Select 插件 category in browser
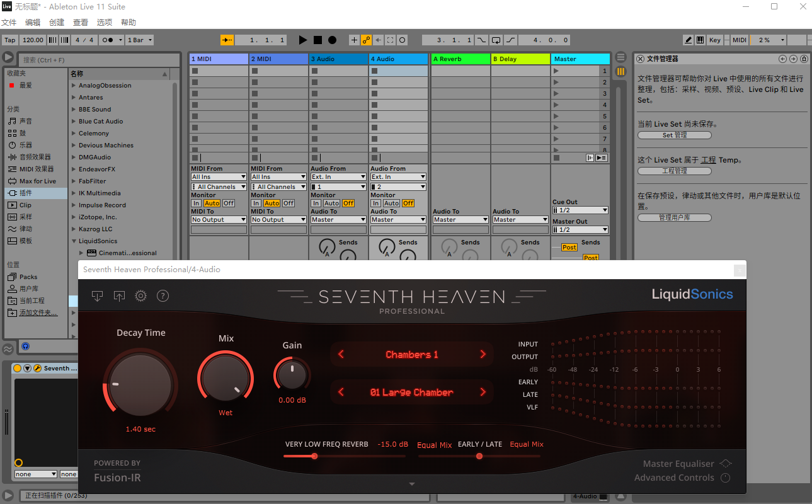This screenshot has height=504, width=812. tap(35, 193)
